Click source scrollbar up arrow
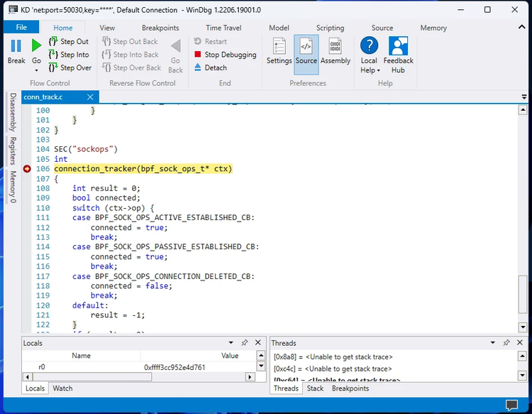Viewport: 532px width, 414px height. click(523, 110)
